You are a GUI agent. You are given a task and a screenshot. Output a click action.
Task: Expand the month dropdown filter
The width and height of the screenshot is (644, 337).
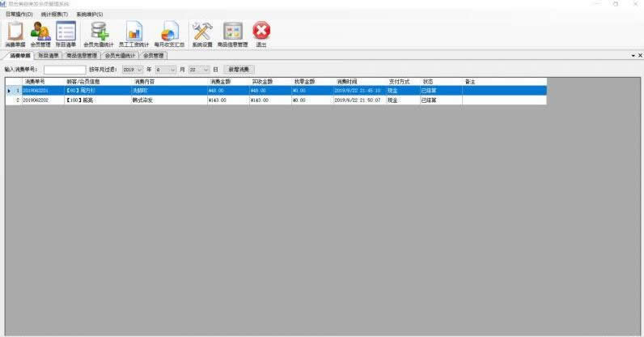point(172,70)
